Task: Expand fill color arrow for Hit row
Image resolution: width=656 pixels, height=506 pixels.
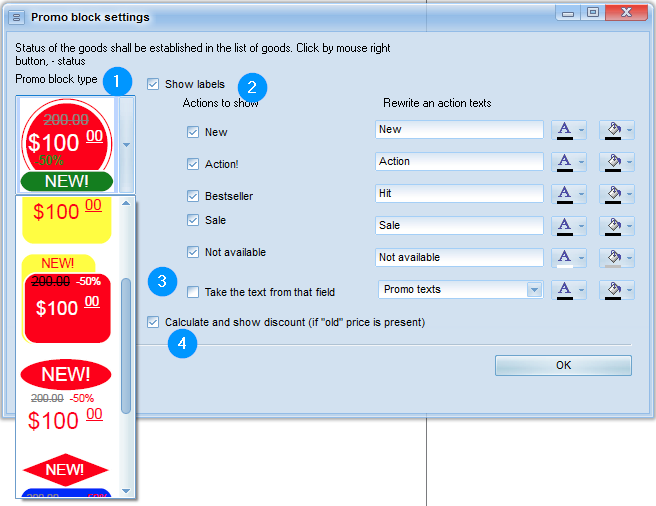Action: pyautogui.click(x=629, y=194)
